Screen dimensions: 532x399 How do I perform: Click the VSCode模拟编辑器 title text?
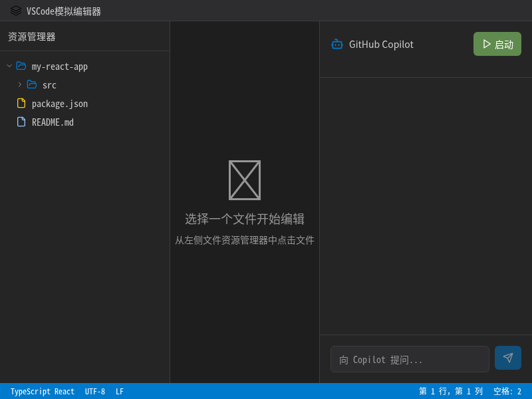tap(64, 11)
